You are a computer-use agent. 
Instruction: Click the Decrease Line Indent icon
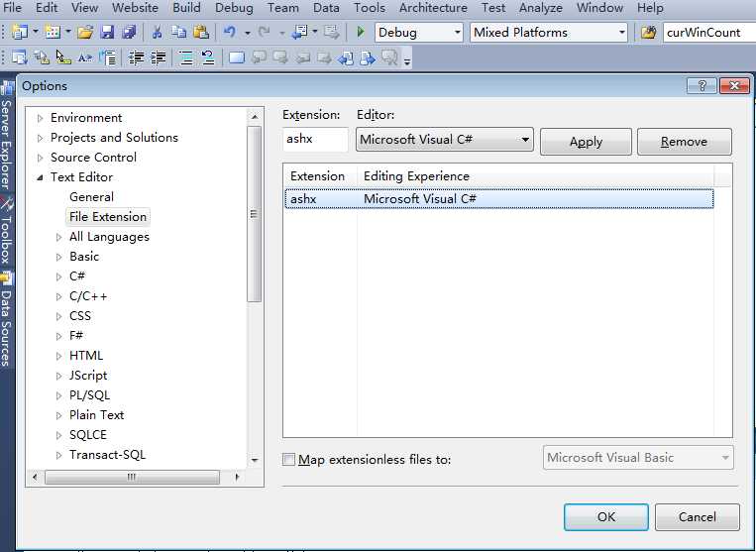point(137,58)
